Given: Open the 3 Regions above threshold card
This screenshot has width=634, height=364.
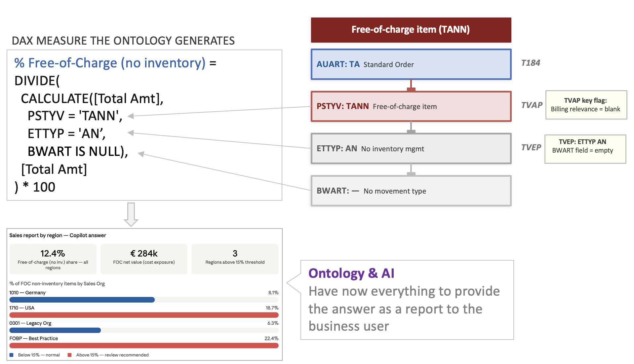Looking at the screenshot, I should [235, 259].
